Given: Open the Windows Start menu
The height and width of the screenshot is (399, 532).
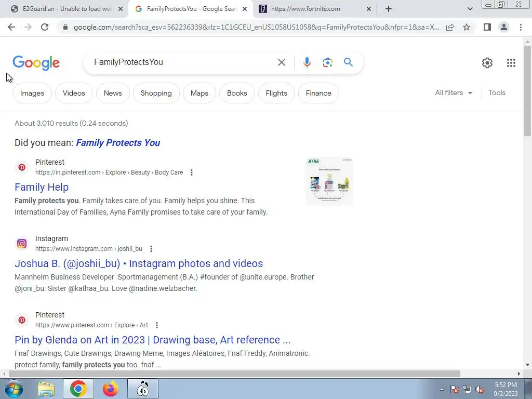Looking at the screenshot, I should coord(14,389).
